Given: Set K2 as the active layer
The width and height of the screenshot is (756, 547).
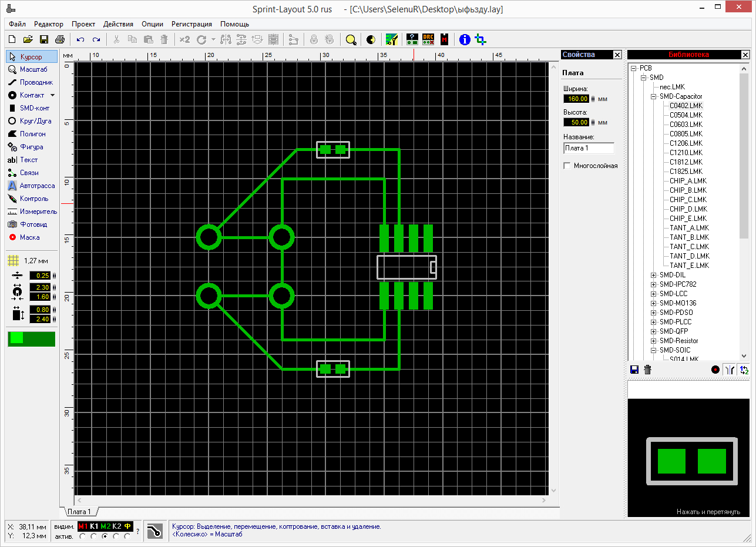Looking at the screenshot, I should pos(116,536).
